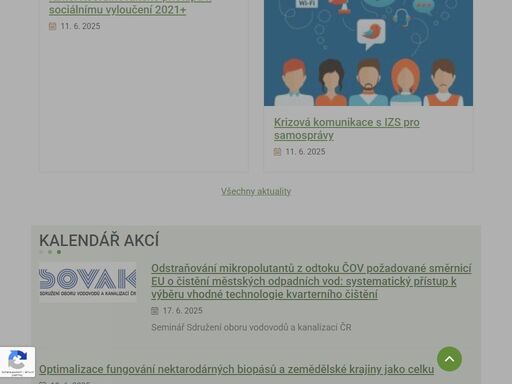Viewport: 512px width, 384px height.
Task: Click calendar icon beside sociálnímu vyloučení date
Action: (x=52, y=26)
